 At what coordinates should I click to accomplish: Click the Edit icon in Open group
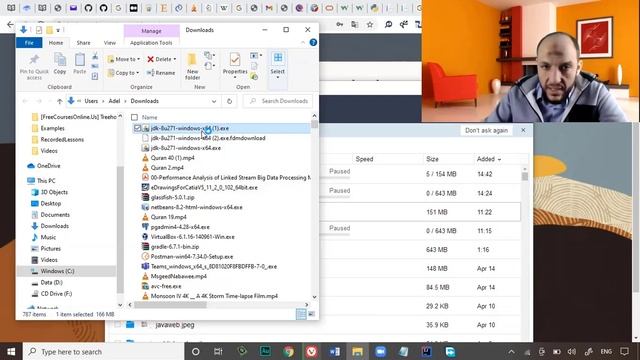[254, 66]
